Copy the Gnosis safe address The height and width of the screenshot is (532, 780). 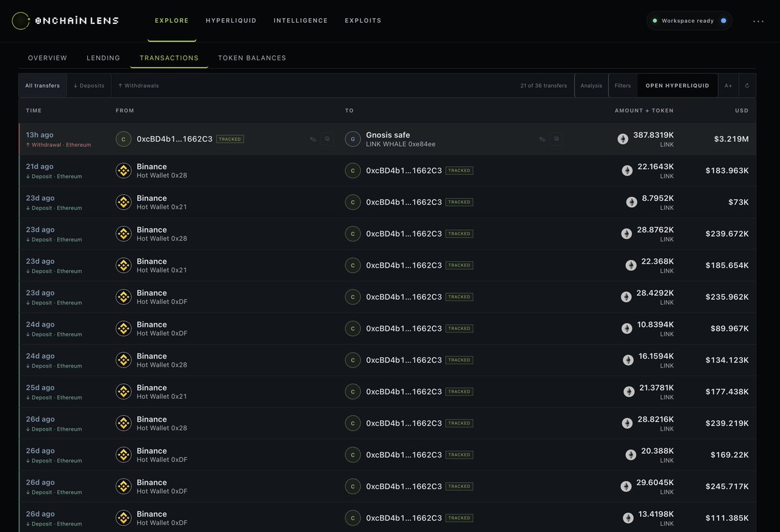[556, 139]
